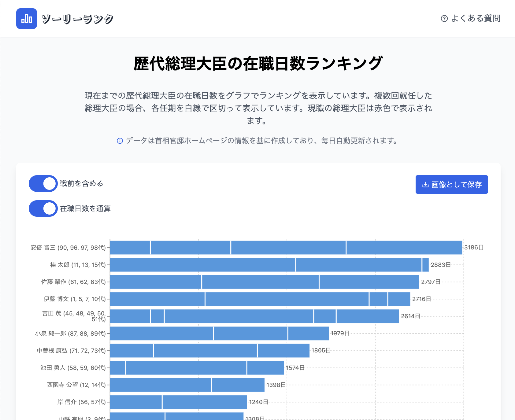The image size is (515, 420).
Task: Click 吉田 茂's longest bar segment
Action: (239, 316)
